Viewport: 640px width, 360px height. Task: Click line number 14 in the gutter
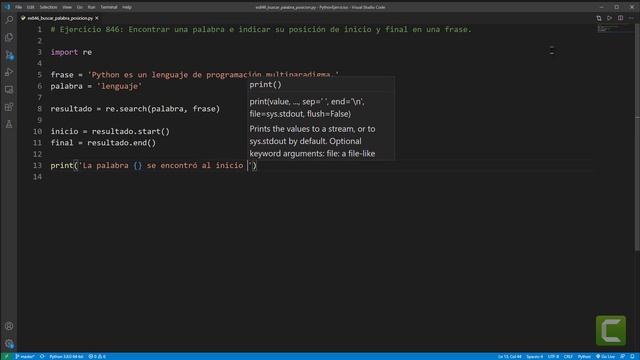tap(37, 177)
